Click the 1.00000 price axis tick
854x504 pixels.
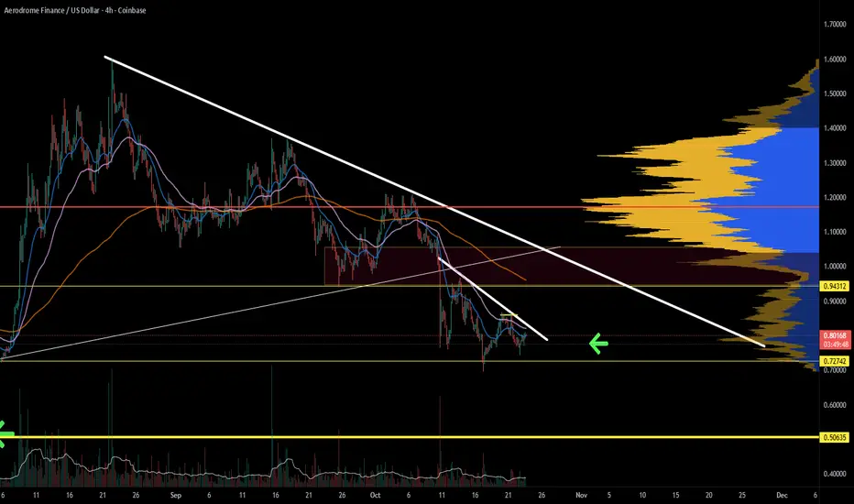click(835, 267)
